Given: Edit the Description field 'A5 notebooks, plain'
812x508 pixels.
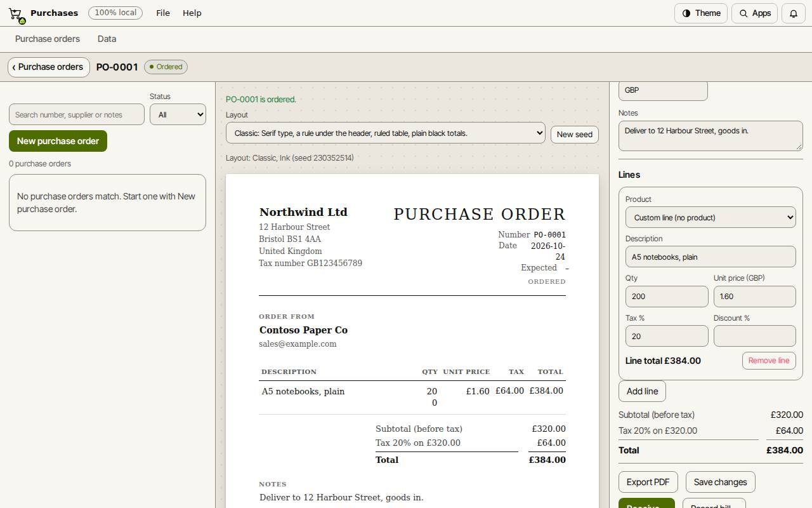Looking at the screenshot, I should click(x=710, y=257).
